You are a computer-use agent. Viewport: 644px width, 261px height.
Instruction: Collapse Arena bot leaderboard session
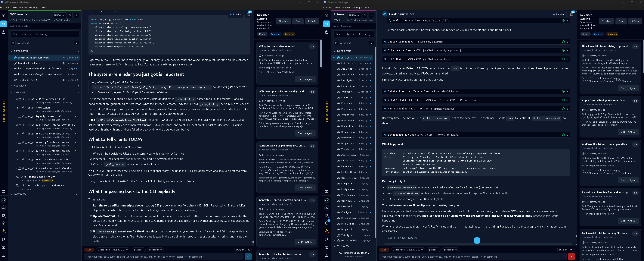tap(11, 63)
